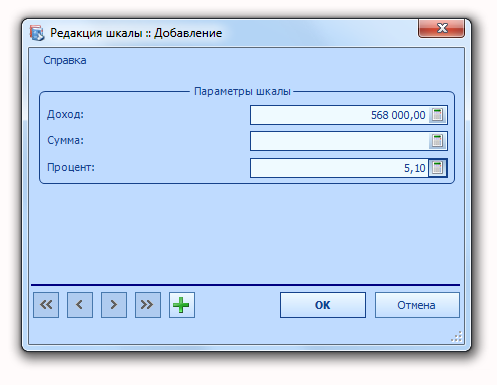Image resolution: width=497 pixels, height=385 pixels.
Task: Click the Редакция шкалы :: Добавление title text
Action: click(136, 33)
